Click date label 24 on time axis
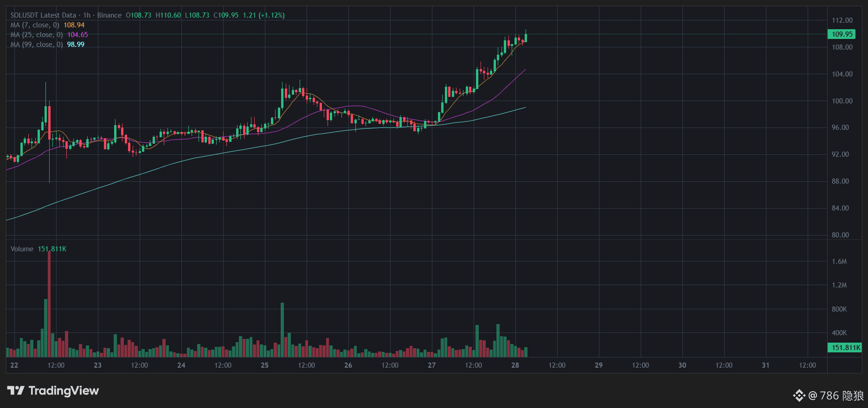 tap(181, 365)
